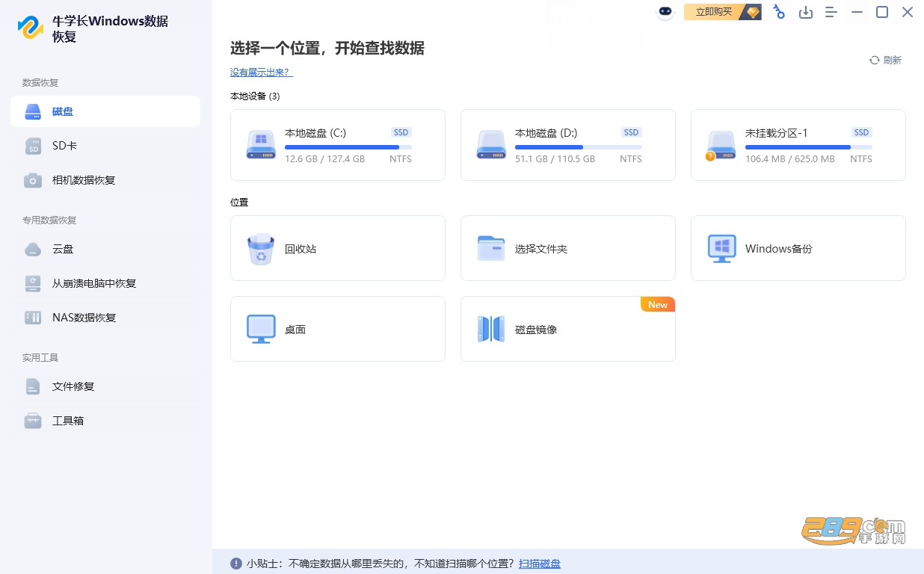Select the 本地磁盘 (C:) label

pos(315,133)
